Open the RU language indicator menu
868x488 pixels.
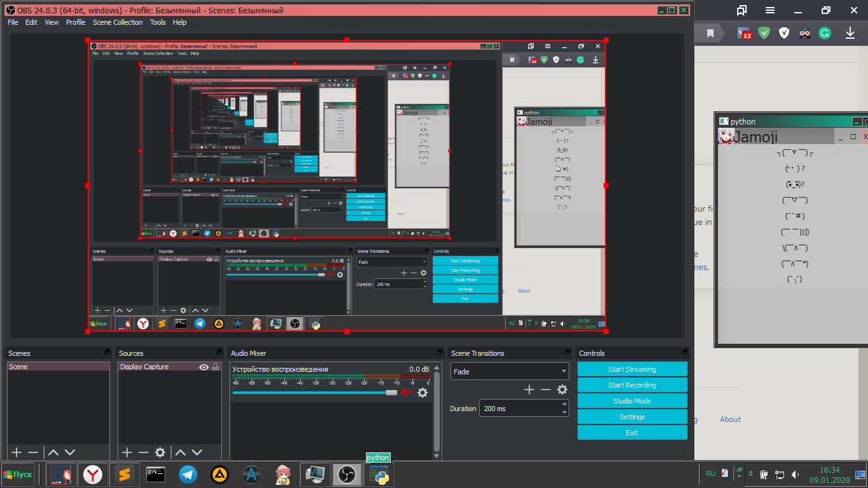click(x=710, y=473)
